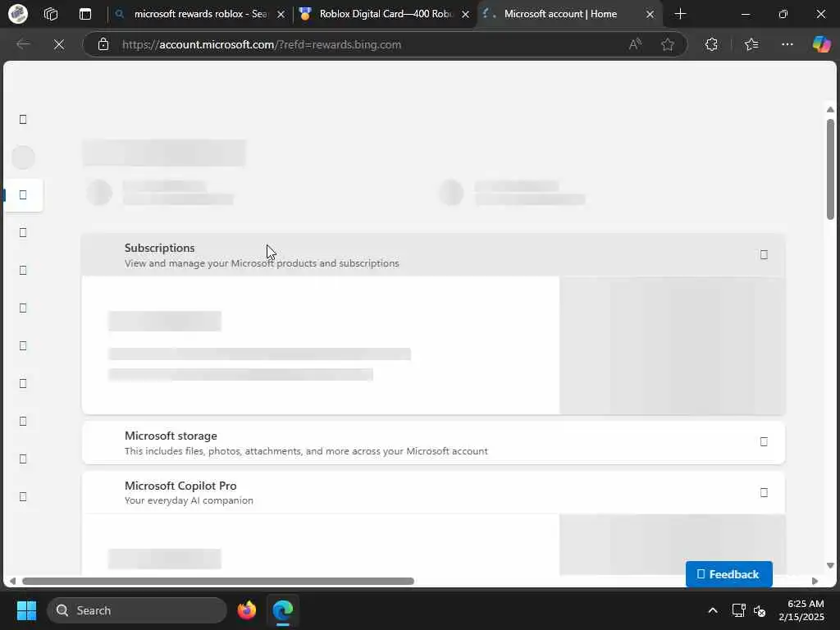Stop loading the page
The image size is (840, 630).
[x=59, y=44]
